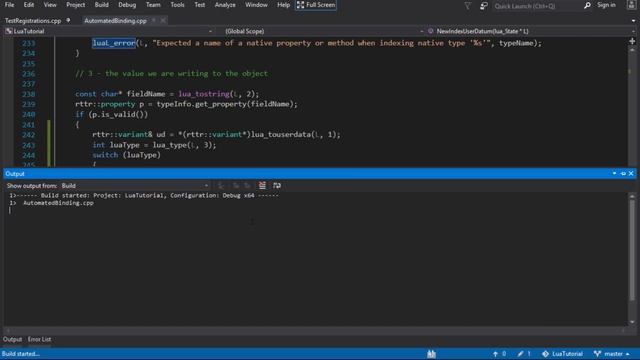Click the Output panel horizontal scrollbar
Screen dimensions: 640x360
pyautogui.click(x=316, y=330)
